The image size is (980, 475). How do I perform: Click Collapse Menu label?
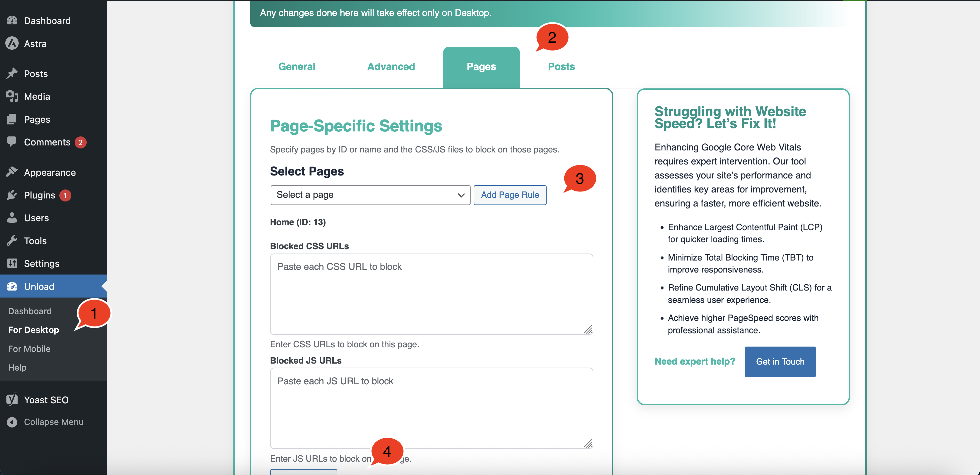[x=54, y=422]
